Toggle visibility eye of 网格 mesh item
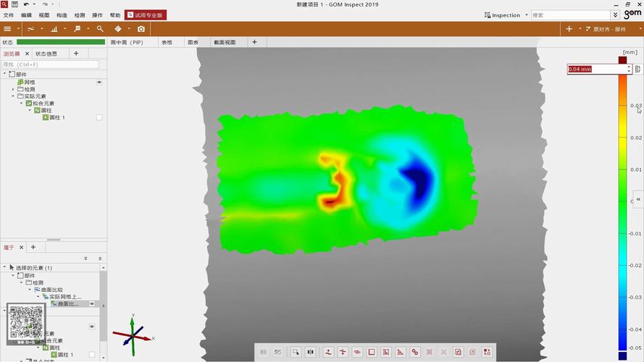Screen dimensions: 644x362 coord(99,83)
